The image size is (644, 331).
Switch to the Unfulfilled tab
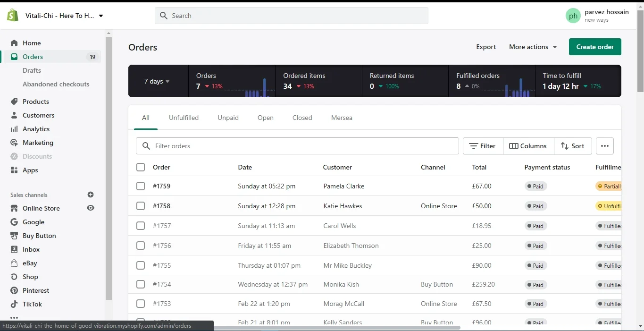click(184, 118)
